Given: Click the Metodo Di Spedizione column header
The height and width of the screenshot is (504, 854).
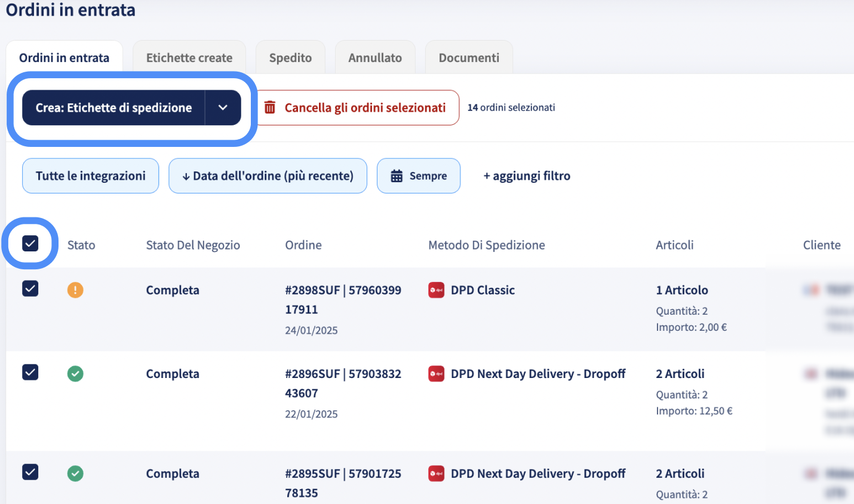Looking at the screenshot, I should pos(487,245).
